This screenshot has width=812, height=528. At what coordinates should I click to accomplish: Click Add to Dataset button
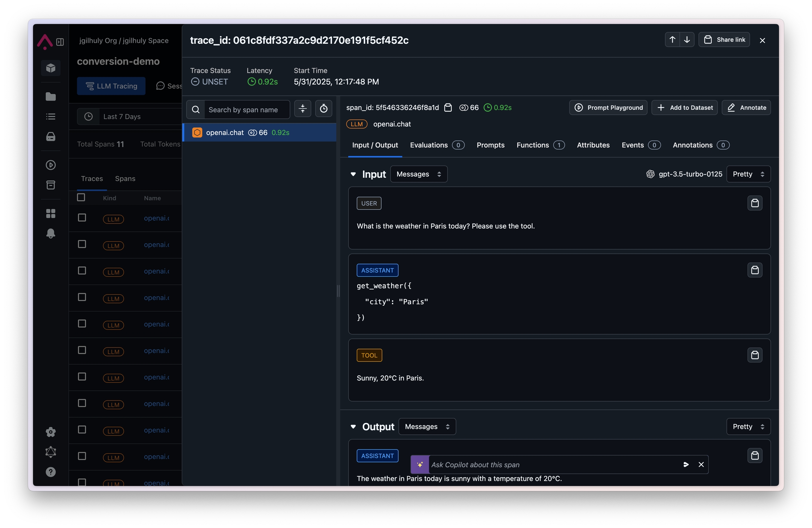pyautogui.click(x=684, y=108)
